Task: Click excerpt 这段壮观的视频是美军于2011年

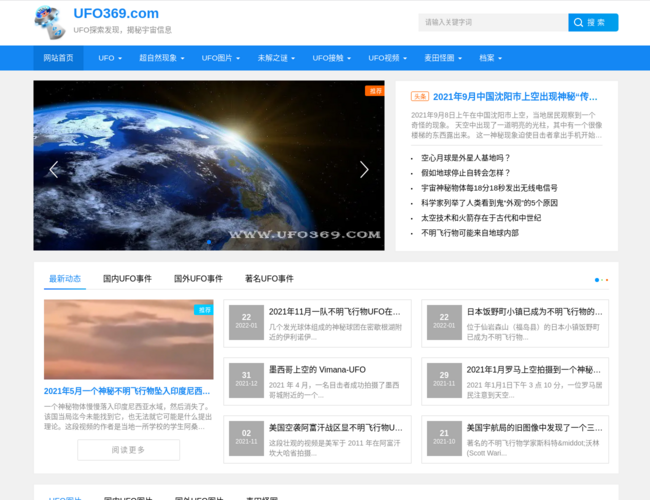Action: (335, 448)
